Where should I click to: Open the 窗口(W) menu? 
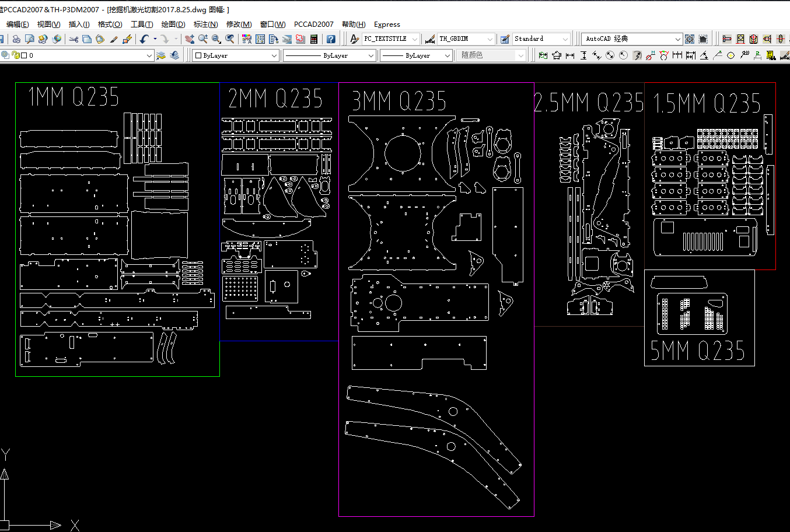pos(272,24)
